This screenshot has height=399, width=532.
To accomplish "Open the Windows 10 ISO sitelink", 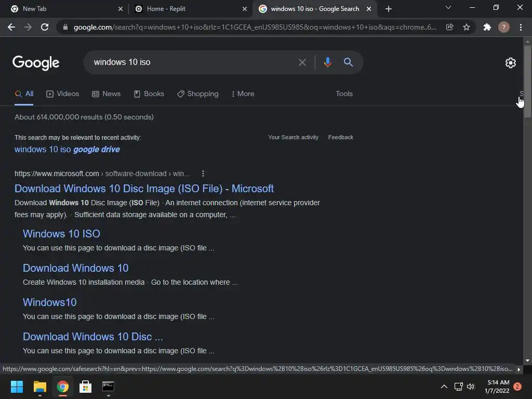I will click(x=61, y=234).
